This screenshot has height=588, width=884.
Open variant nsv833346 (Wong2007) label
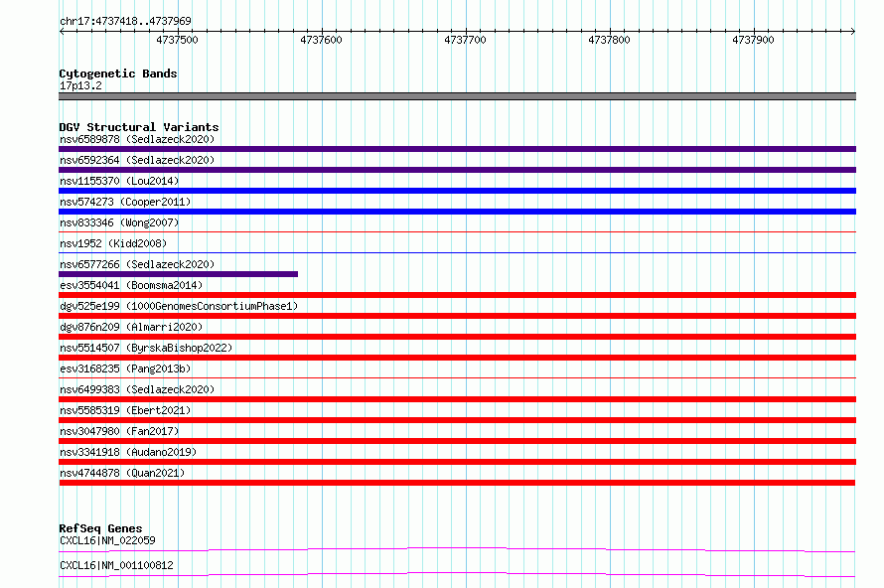pos(119,222)
